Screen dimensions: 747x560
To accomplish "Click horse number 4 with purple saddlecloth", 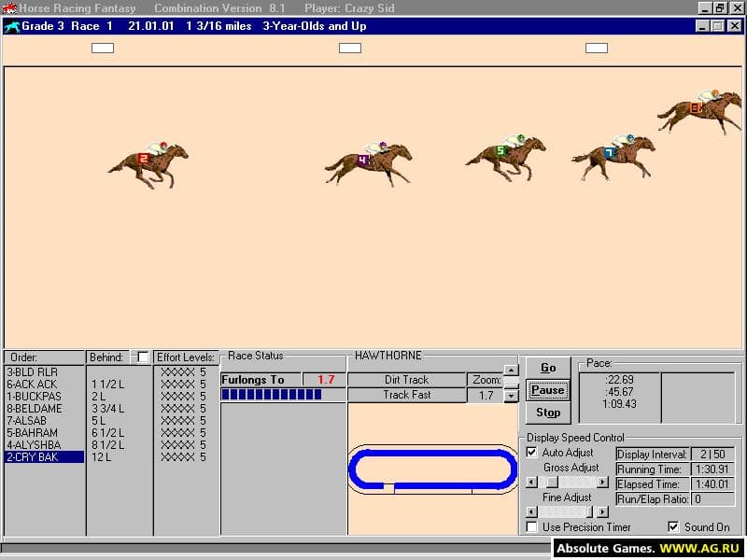I will pos(368,164).
